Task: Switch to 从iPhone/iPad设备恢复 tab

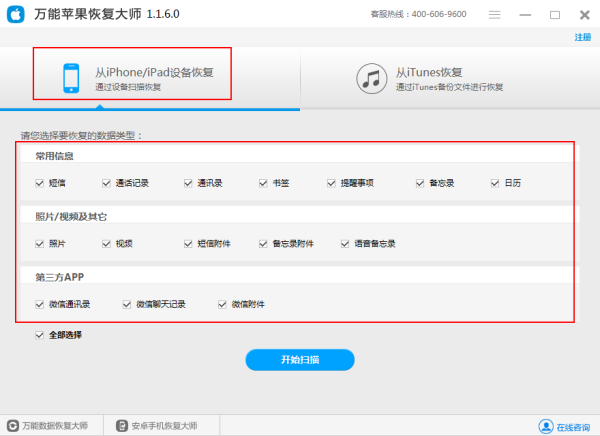Action: [150, 78]
